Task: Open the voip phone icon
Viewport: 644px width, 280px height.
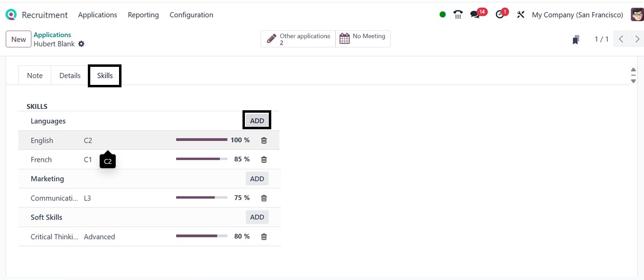Action: tap(458, 15)
